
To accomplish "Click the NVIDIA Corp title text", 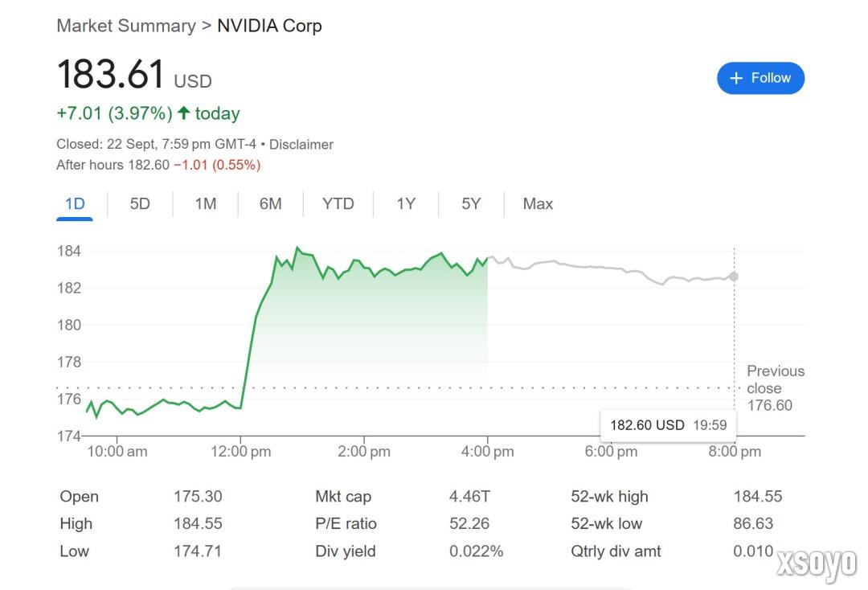I will coord(270,26).
